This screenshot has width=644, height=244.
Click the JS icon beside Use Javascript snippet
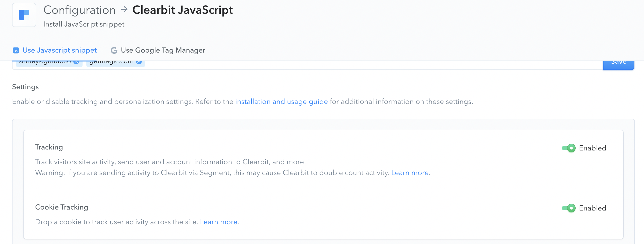[16, 51]
